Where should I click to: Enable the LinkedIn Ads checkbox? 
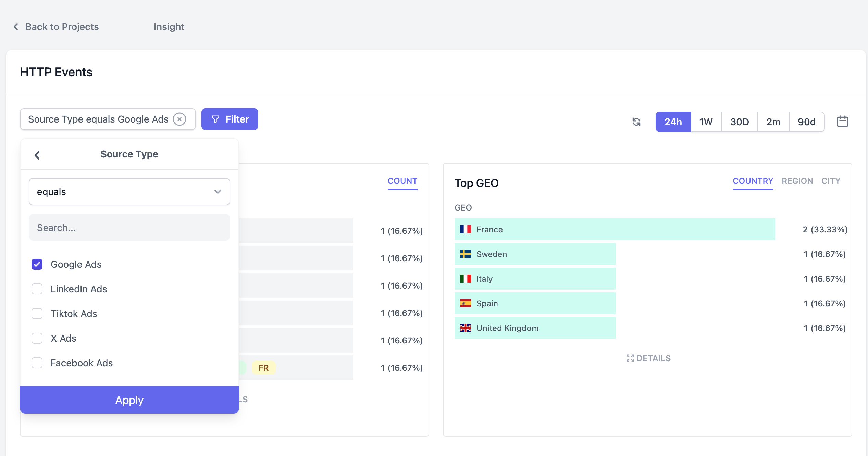point(37,289)
